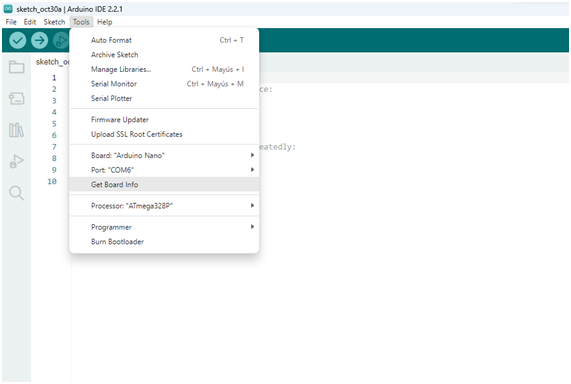
Task: Expand the Programmer submenu
Action: tap(164, 227)
